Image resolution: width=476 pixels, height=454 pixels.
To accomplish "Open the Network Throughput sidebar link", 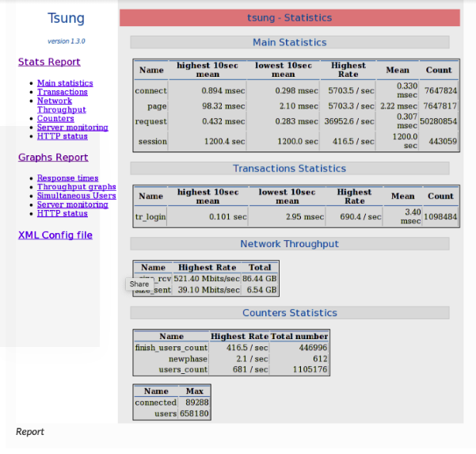I will [62, 105].
